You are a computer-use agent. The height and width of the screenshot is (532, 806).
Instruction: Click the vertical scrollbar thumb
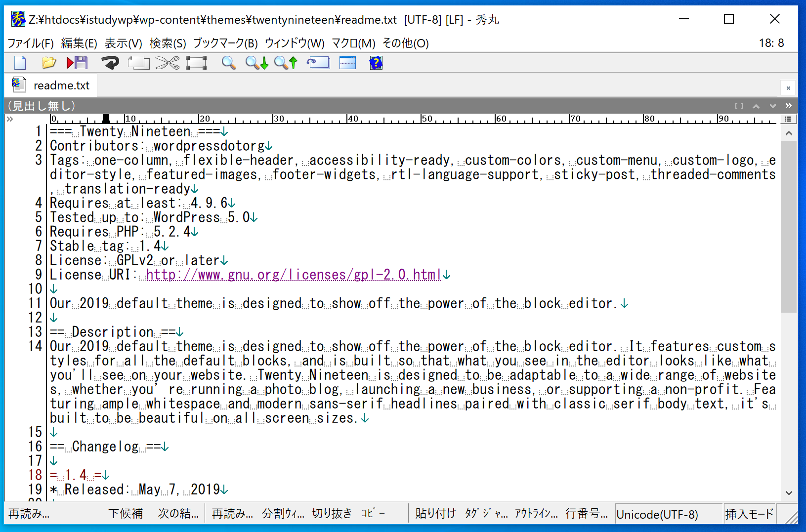point(789,227)
